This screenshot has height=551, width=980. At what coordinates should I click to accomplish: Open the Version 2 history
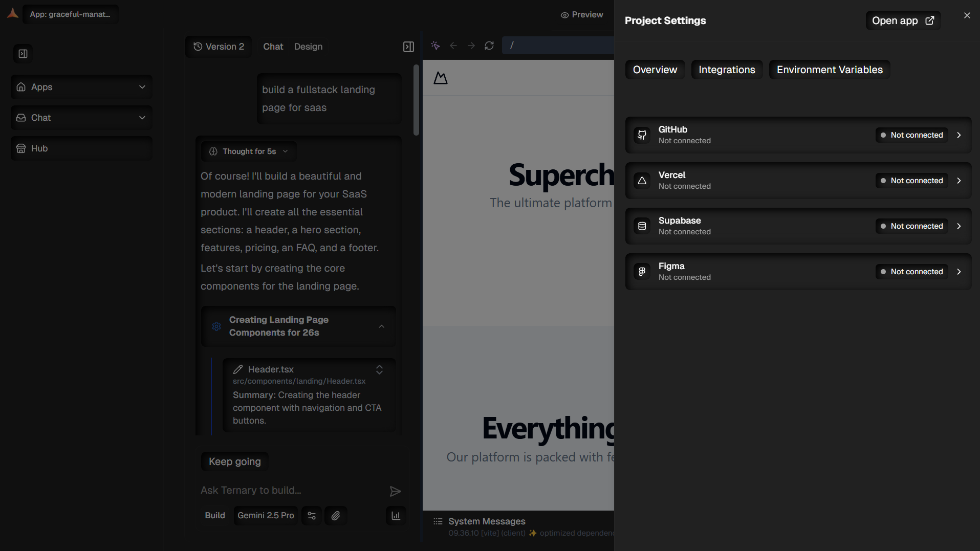219,47
